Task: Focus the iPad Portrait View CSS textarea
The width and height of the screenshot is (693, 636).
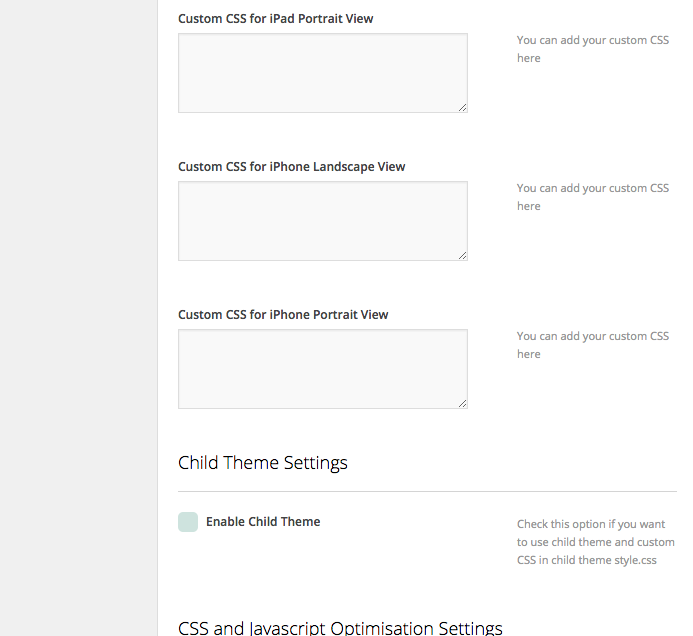Action: coord(323,73)
